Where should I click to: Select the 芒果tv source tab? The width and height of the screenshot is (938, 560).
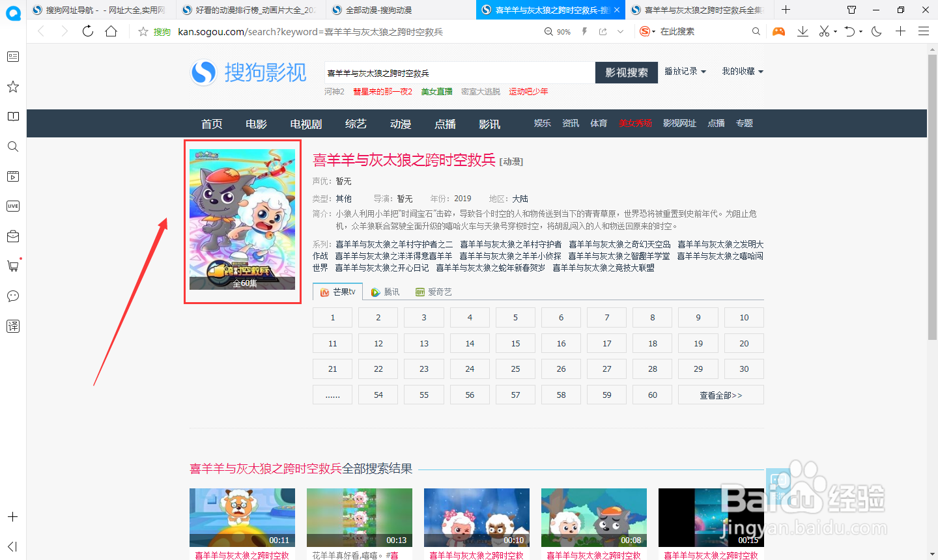pos(337,292)
